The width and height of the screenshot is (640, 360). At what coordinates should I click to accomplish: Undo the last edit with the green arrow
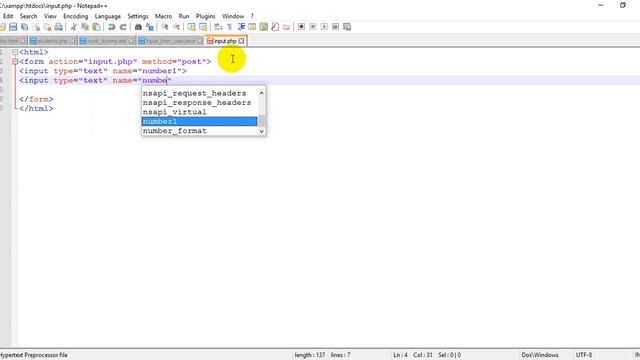coord(111,27)
